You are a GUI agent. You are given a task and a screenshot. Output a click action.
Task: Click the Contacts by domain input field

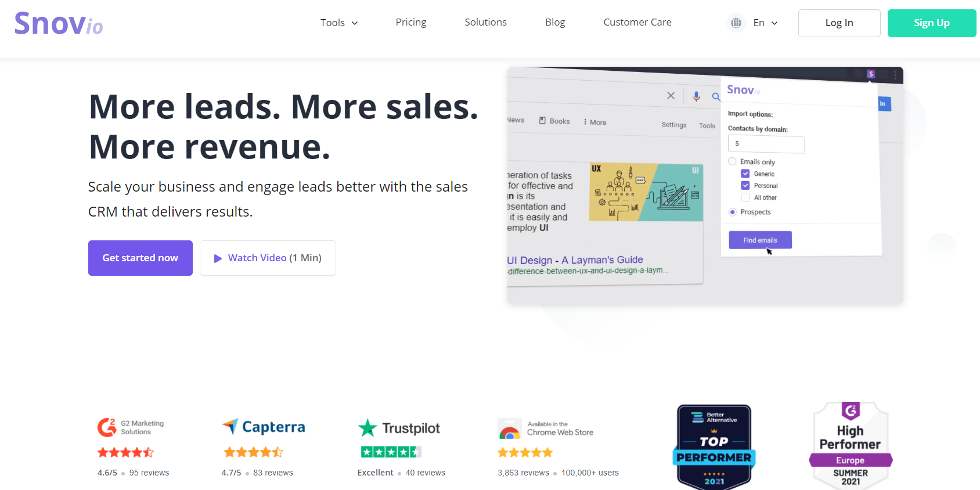(x=766, y=144)
